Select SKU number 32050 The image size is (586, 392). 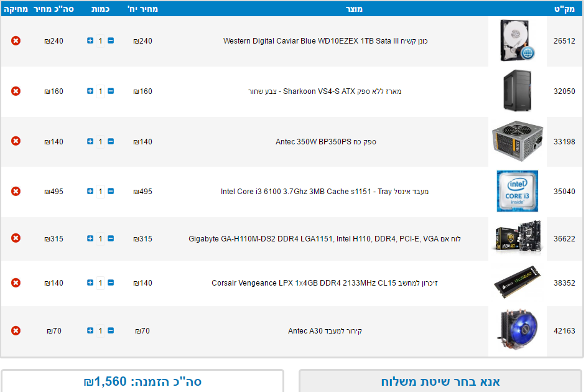click(x=564, y=91)
